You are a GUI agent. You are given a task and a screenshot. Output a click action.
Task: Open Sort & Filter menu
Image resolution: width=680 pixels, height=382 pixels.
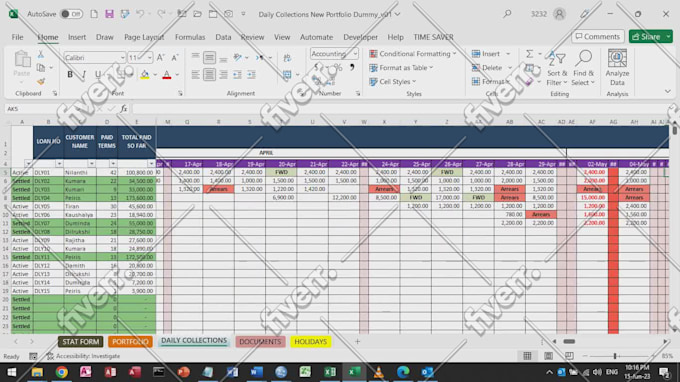tap(557, 69)
